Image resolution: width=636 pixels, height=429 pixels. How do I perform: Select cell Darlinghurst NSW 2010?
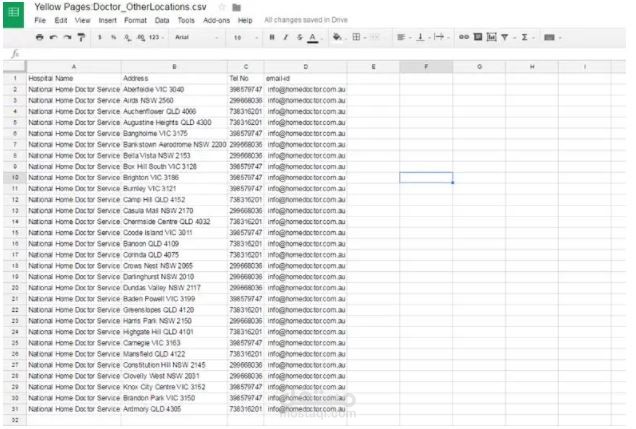(x=174, y=277)
